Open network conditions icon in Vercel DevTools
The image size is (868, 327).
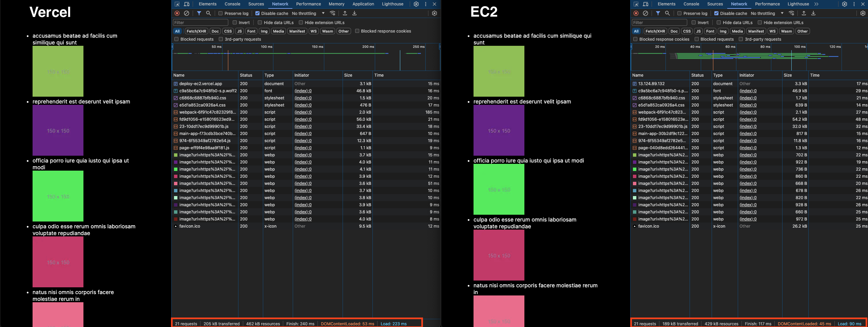pyautogui.click(x=333, y=13)
